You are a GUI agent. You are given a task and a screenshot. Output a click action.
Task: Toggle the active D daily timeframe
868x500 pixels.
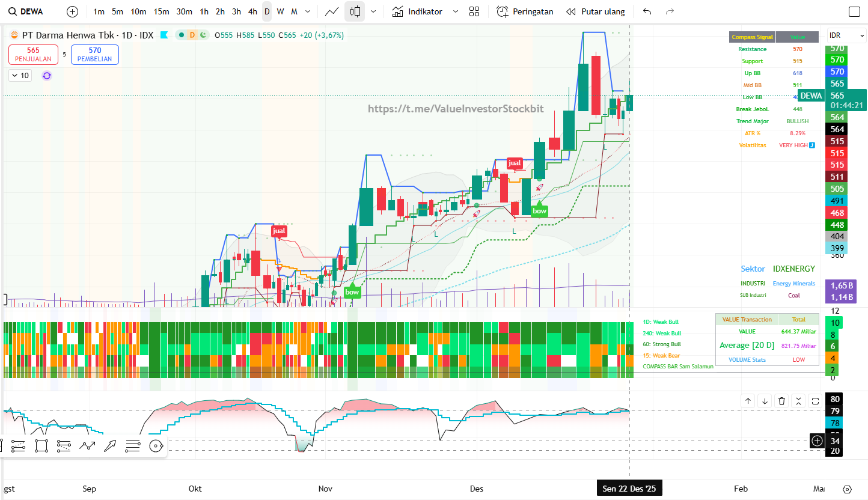click(x=267, y=11)
